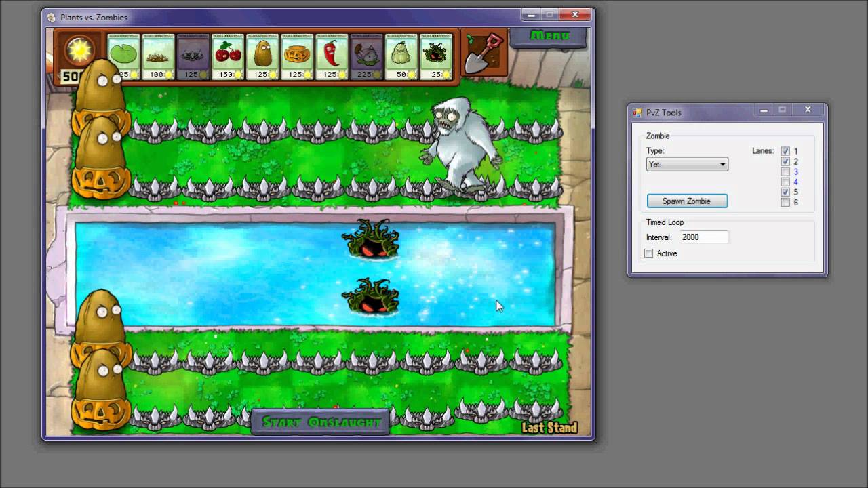Check lane 3 checkbox
Viewport: 868px width, 488px height.
785,171
